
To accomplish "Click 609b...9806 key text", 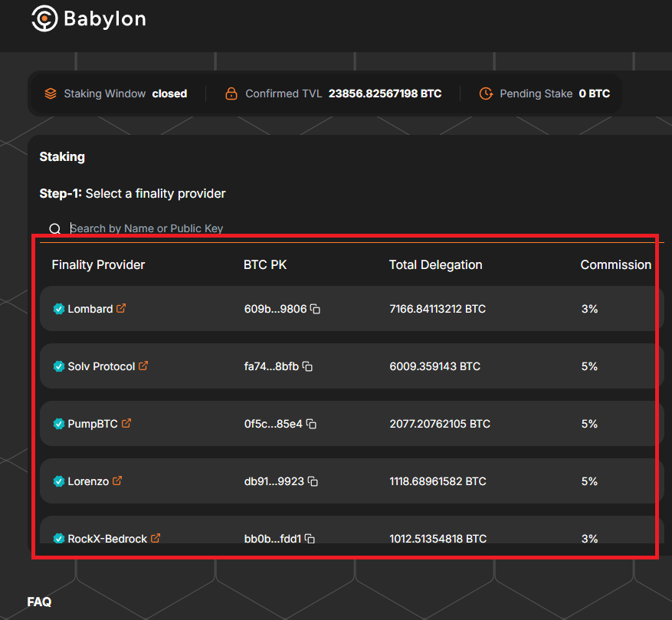I will (x=275, y=309).
